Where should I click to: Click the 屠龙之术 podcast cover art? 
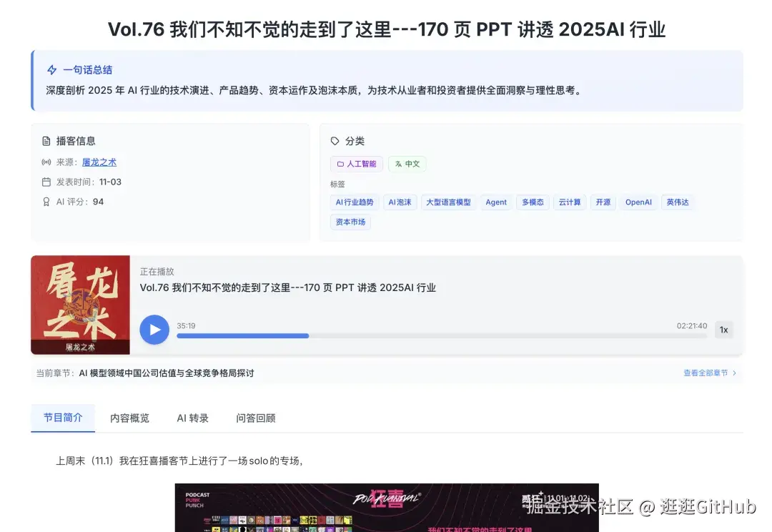pos(80,305)
